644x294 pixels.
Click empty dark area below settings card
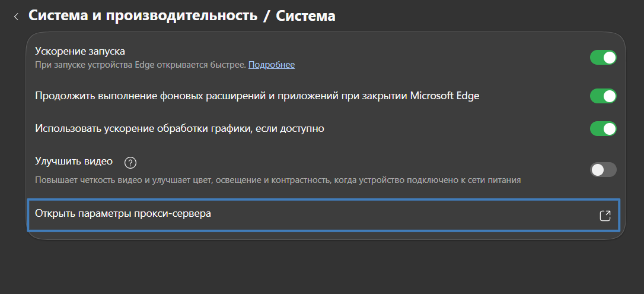[320, 267]
